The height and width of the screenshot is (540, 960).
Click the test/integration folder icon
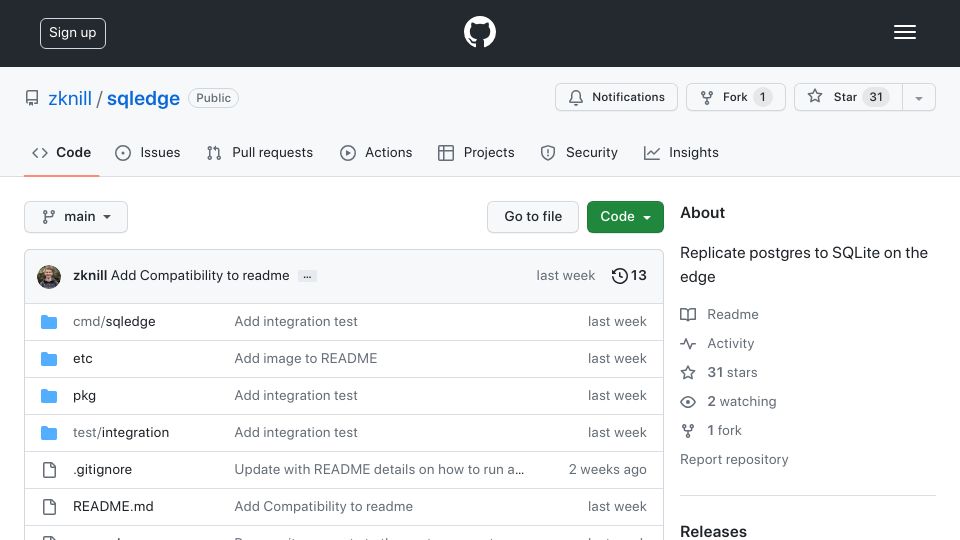click(49, 433)
